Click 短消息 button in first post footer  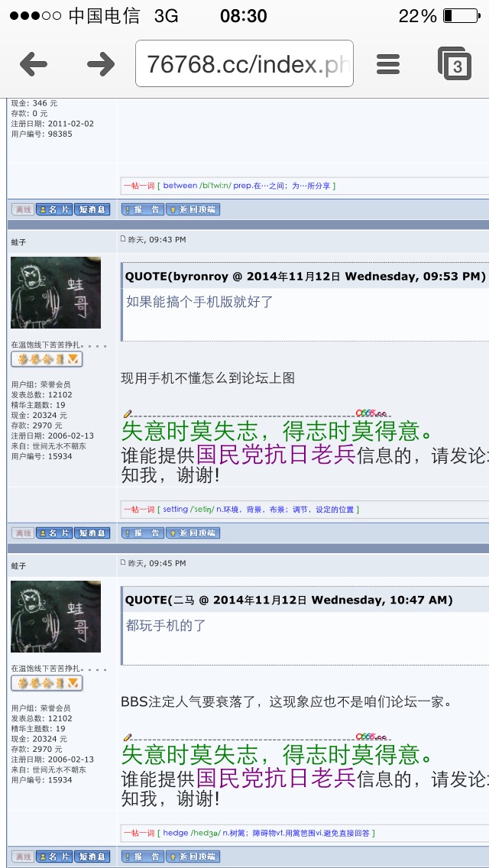click(92, 210)
